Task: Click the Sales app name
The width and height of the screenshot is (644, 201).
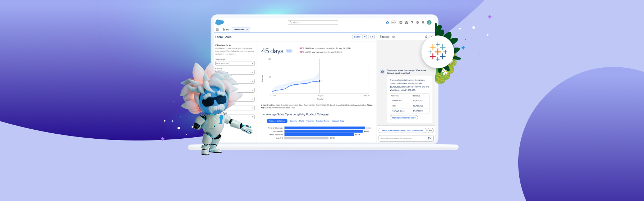Action: pyautogui.click(x=226, y=30)
